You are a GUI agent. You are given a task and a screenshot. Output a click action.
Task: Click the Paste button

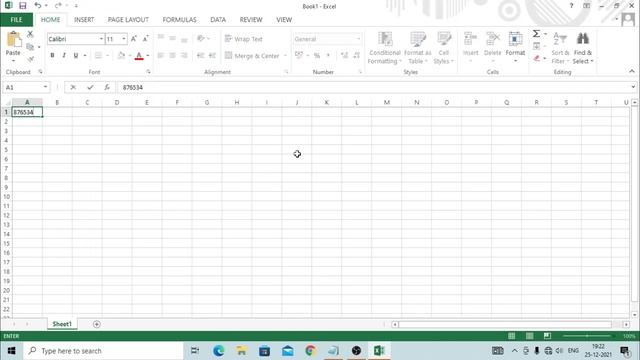(13, 47)
